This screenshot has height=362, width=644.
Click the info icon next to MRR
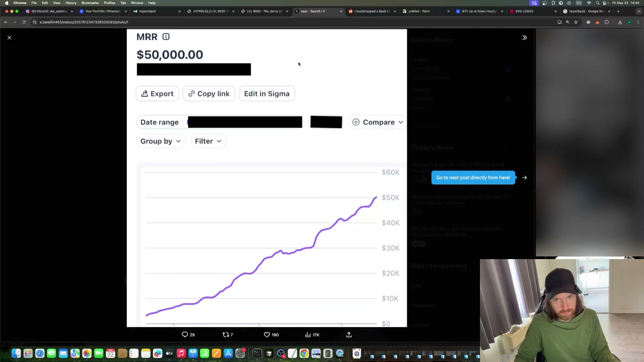pyautogui.click(x=166, y=37)
